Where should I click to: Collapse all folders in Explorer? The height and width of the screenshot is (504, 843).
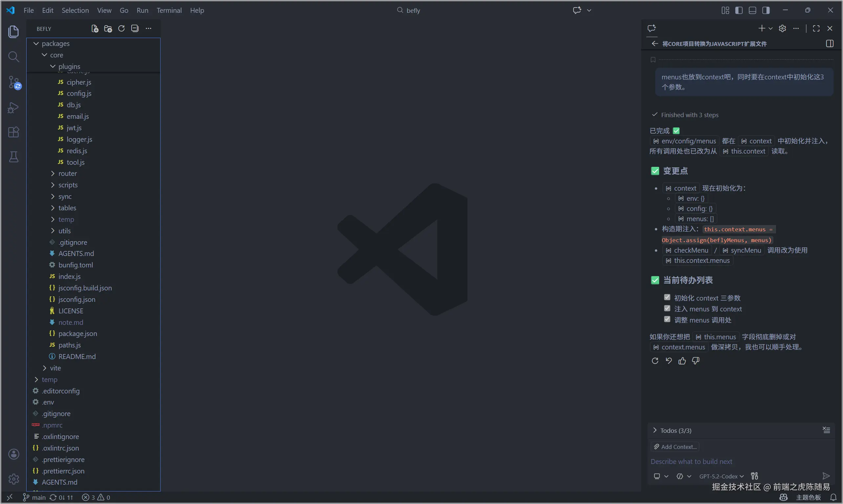(x=135, y=29)
